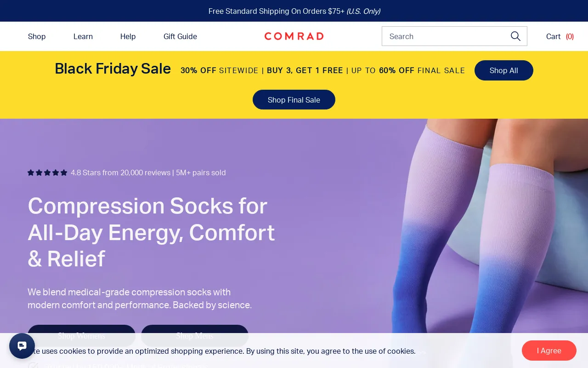Accept cookies with I Agree

pyautogui.click(x=549, y=351)
